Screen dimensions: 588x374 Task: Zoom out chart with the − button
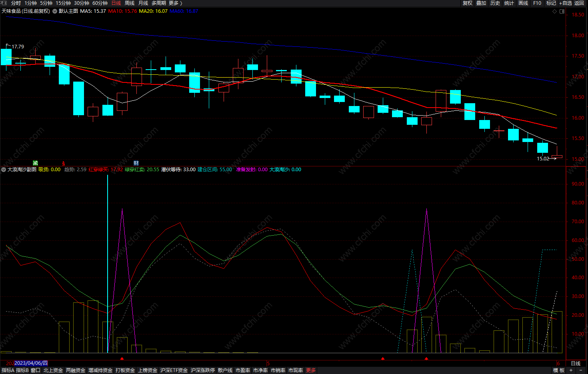click(x=581, y=370)
